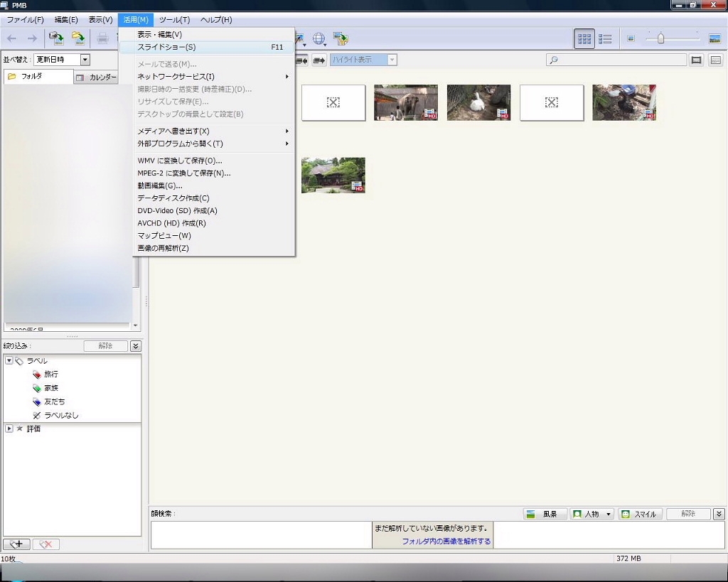Click the thumbnail size slider handle

point(660,38)
